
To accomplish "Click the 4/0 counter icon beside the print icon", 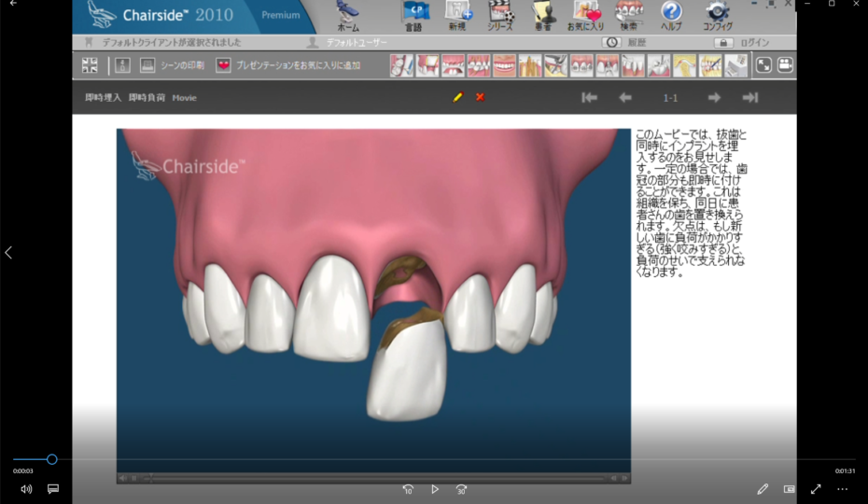I will click(122, 65).
